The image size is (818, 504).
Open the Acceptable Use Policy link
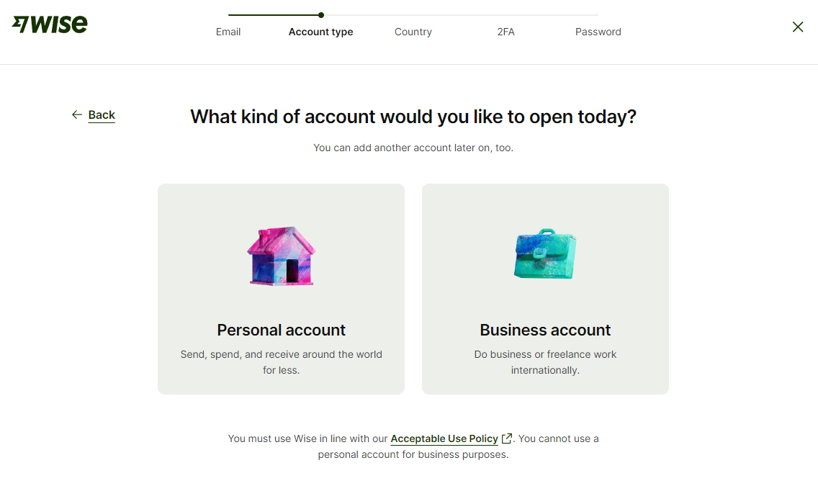[444, 438]
